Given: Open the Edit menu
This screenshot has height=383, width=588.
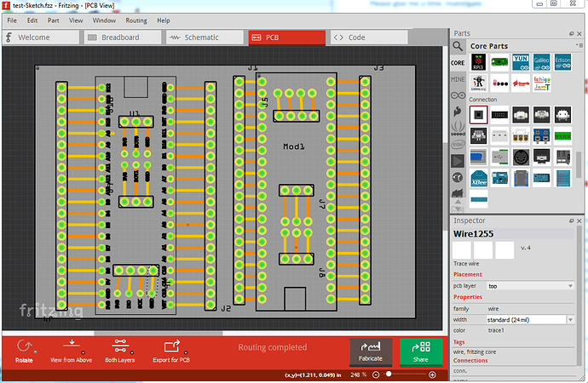Looking at the screenshot, I should (32, 20).
